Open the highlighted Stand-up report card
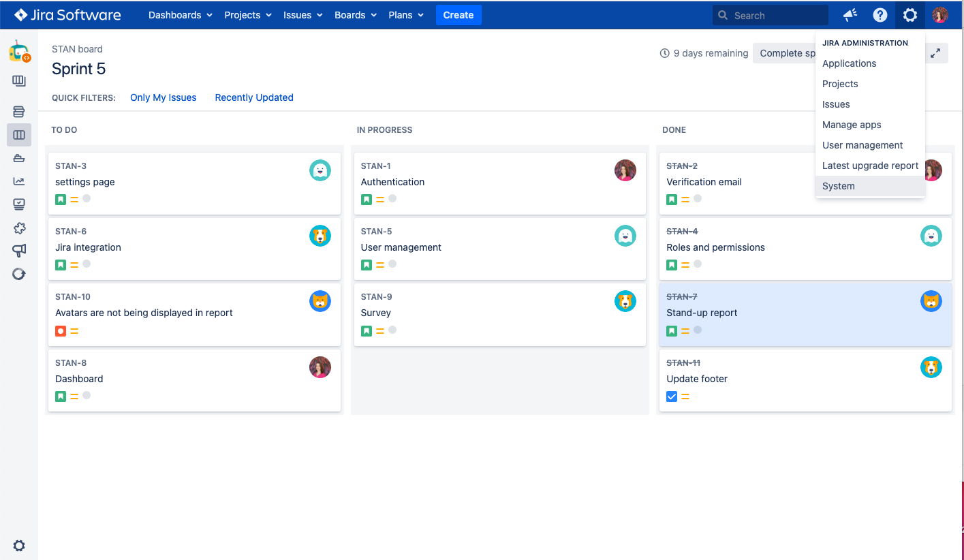 (805, 315)
